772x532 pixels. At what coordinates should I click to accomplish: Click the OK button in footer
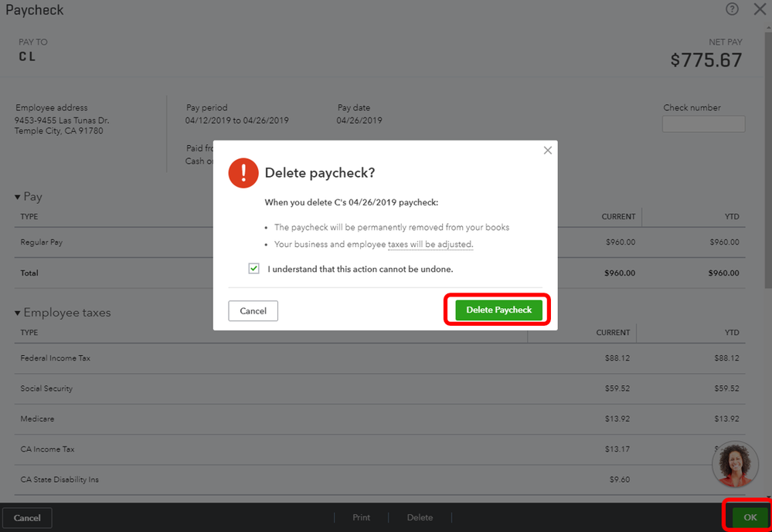[x=750, y=517]
